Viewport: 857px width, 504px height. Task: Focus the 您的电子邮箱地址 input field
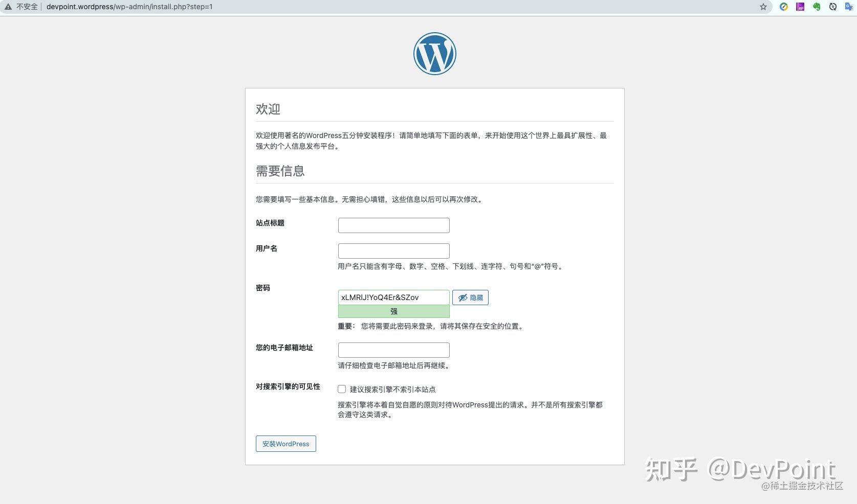pyautogui.click(x=393, y=350)
